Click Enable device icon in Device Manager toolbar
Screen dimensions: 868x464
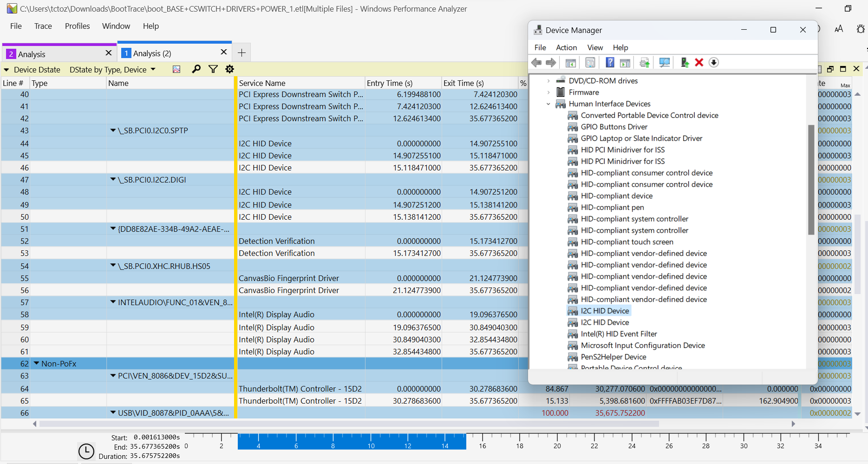click(685, 63)
